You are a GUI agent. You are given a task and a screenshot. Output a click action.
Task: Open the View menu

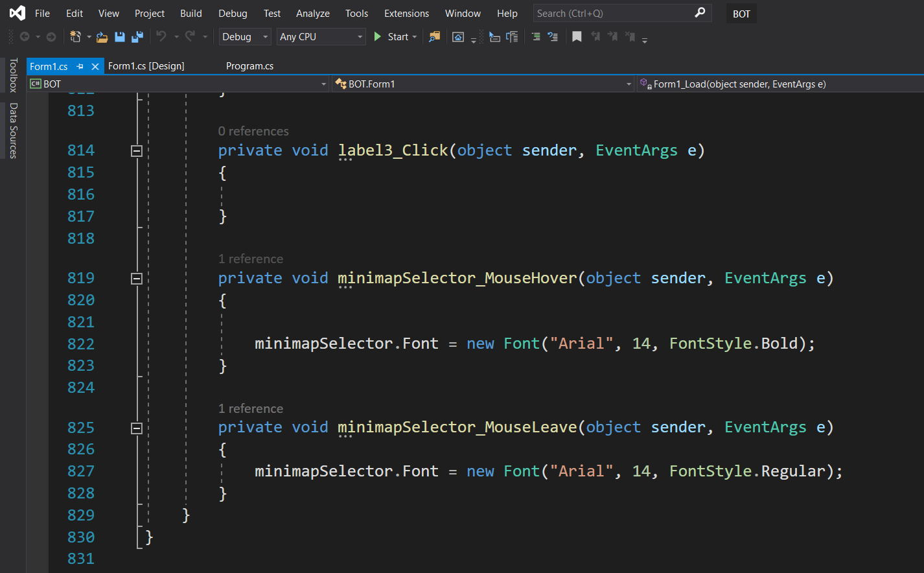[x=108, y=13]
